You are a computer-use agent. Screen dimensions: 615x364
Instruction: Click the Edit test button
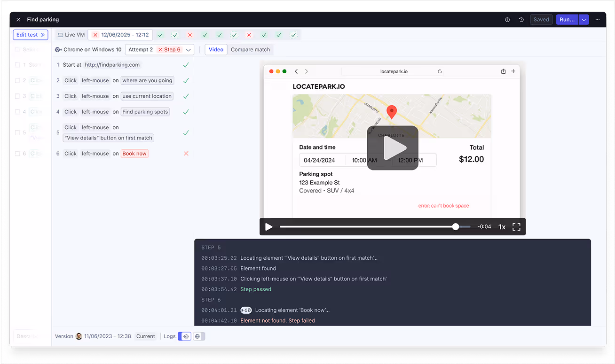pyautogui.click(x=31, y=35)
